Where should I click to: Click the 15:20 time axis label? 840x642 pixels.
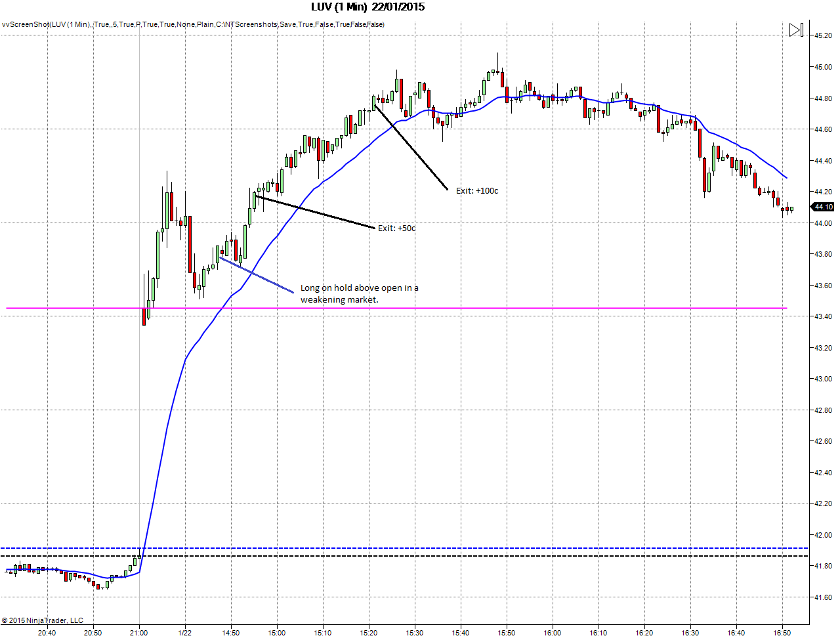pyautogui.click(x=368, y=633)
